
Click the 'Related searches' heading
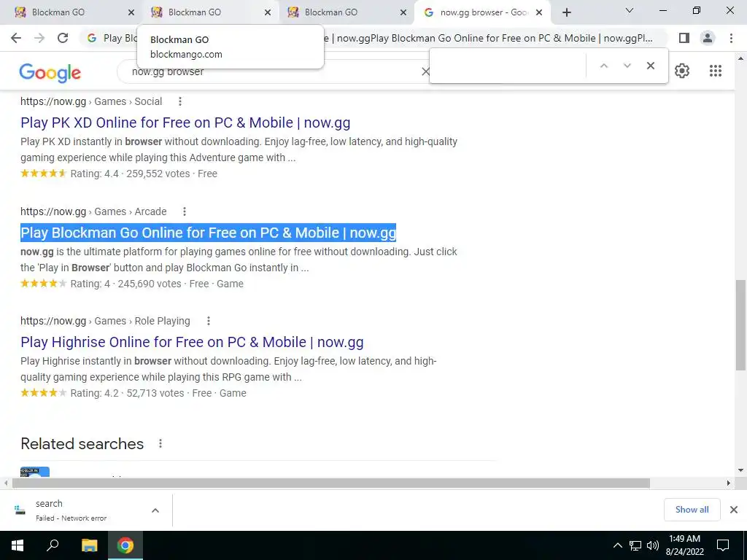click(82, 444)
